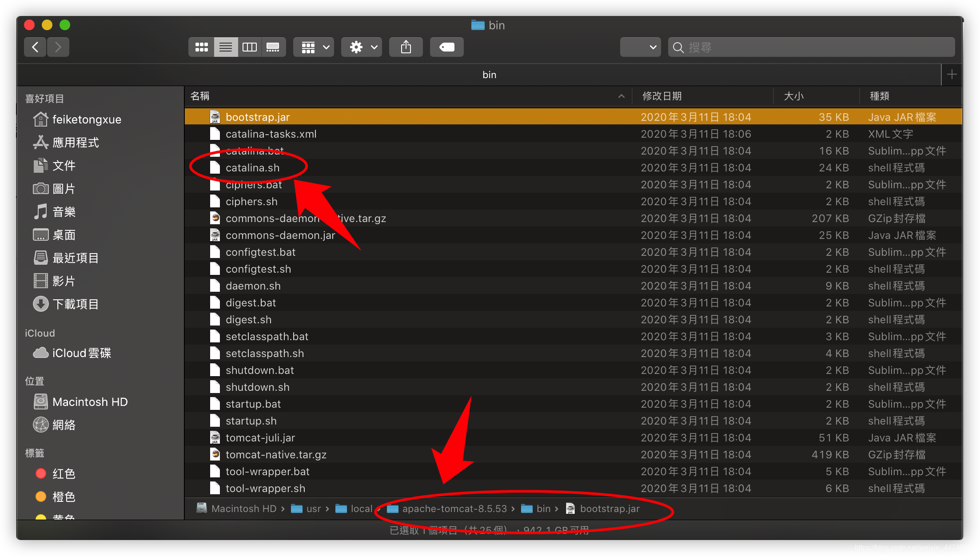
Task: Click the local folder in the path bar
Action: [x=354, y=509]
